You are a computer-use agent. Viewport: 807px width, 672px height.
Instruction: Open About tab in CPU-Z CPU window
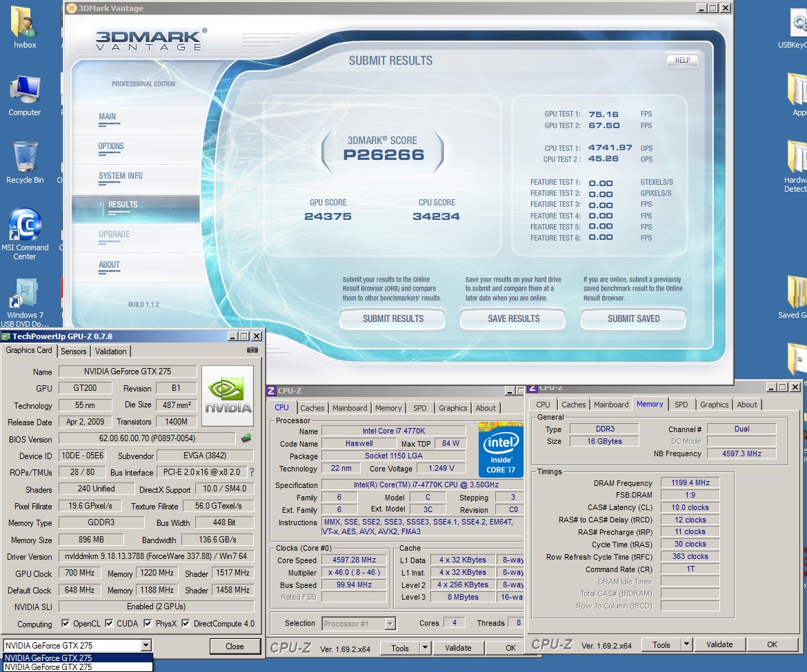tap(486, 408)
